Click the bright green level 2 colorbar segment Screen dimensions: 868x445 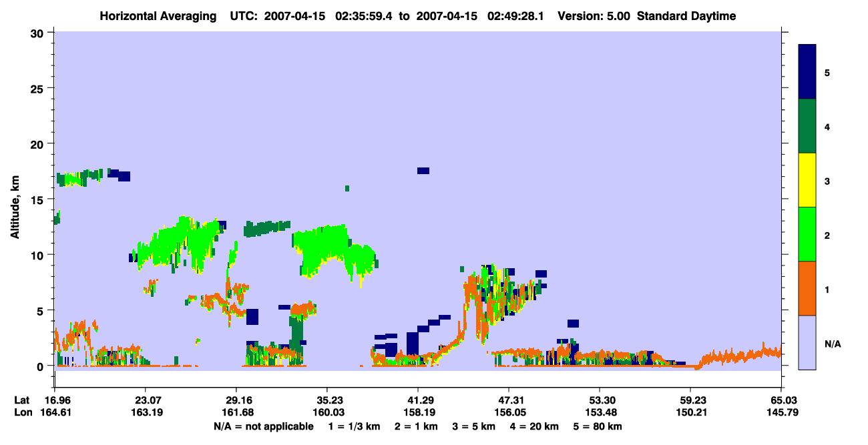tap(807, 234)
